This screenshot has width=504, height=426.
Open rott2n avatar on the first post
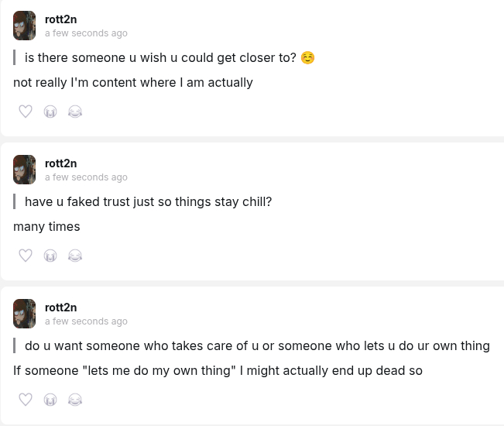[25, 26]
